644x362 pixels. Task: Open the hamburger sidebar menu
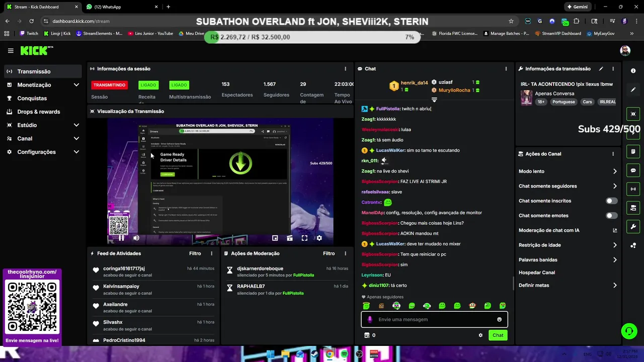11,51
